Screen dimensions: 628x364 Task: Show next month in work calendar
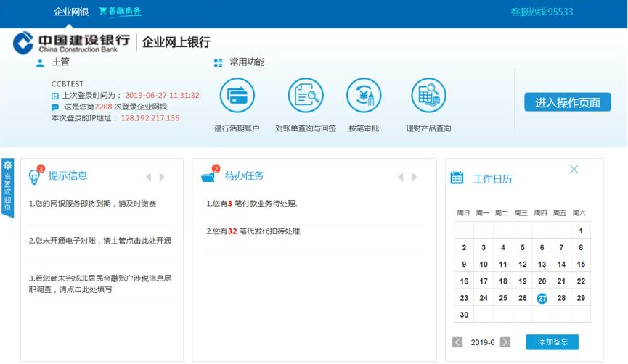click(505, 342)
